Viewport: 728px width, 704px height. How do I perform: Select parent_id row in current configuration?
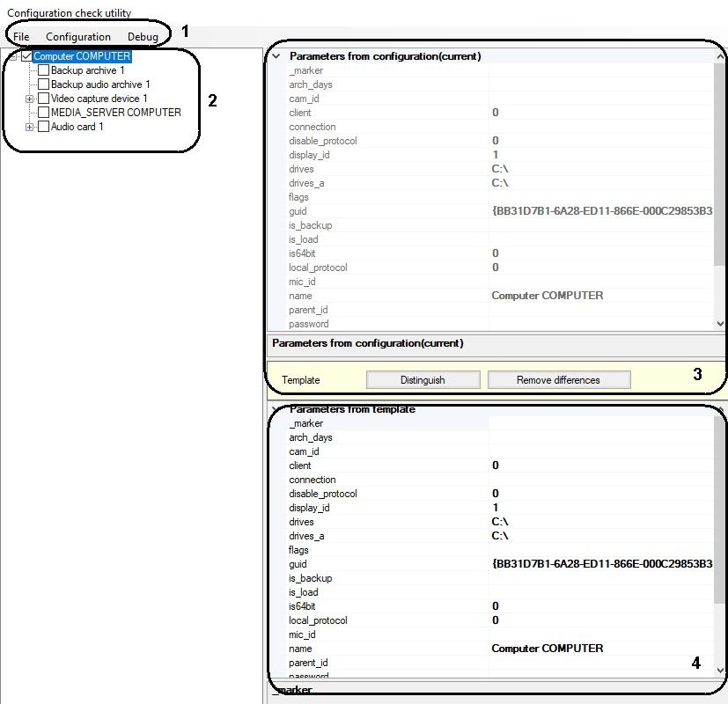[500, 310]
